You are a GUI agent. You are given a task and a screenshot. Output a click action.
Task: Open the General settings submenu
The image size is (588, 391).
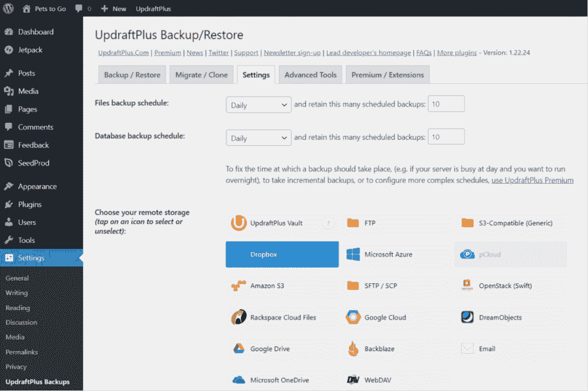[17, 278]
